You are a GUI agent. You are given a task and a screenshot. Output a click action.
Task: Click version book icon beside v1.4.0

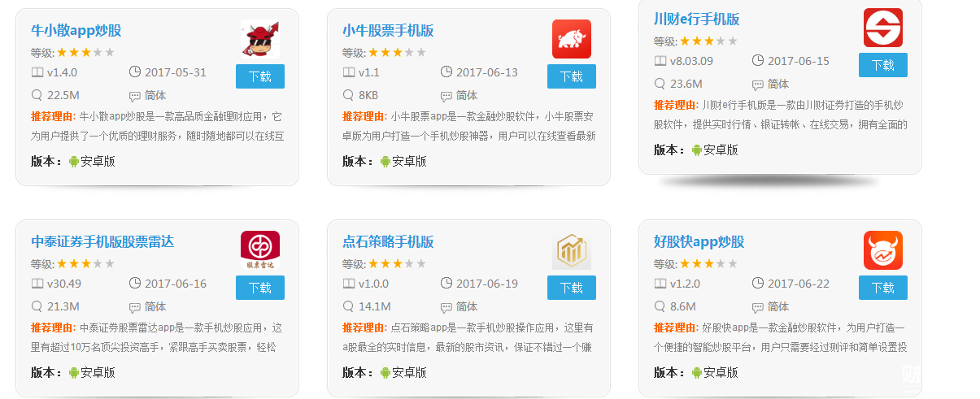coord(37,72)
